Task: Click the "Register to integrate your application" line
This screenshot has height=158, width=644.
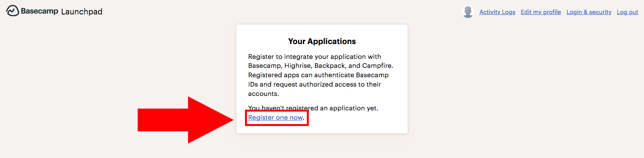Action: (x=315, y=57)
